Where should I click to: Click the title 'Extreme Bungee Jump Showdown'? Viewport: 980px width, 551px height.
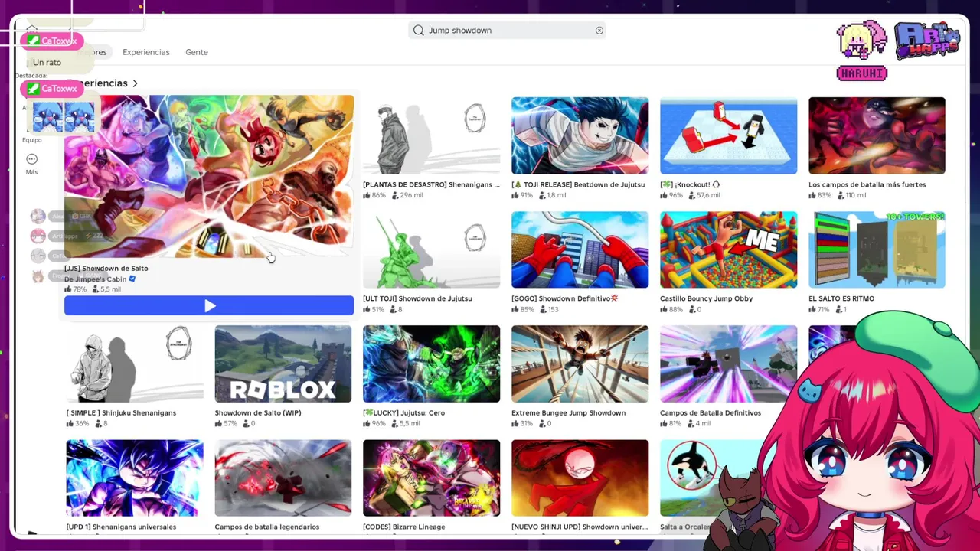[x=568, y=413]
